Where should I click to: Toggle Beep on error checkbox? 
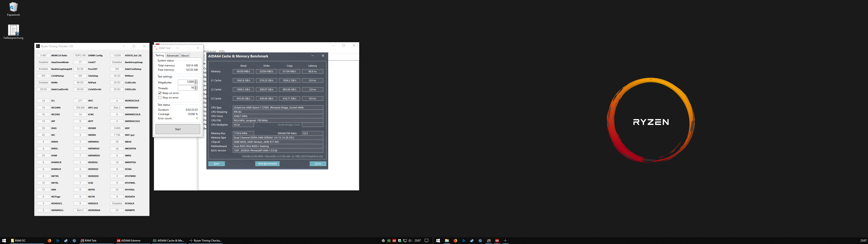click(x=160, y=93)
